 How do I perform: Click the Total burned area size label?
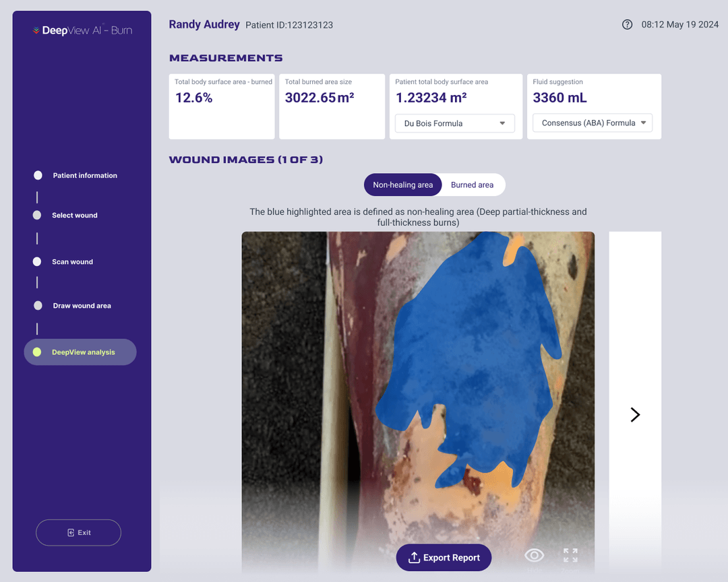[318, 82]
